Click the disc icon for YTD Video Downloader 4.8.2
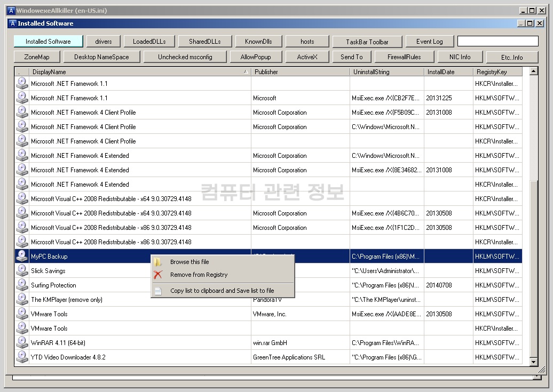Image resolution: width=553 pixels, height=392 pixels. tap(22, 357)
